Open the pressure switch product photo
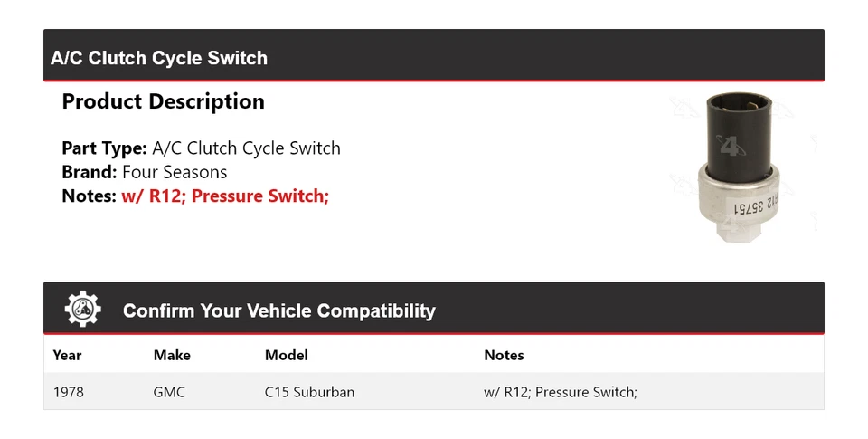The width and height of the screenshot is (868, 439). [741, 167]
